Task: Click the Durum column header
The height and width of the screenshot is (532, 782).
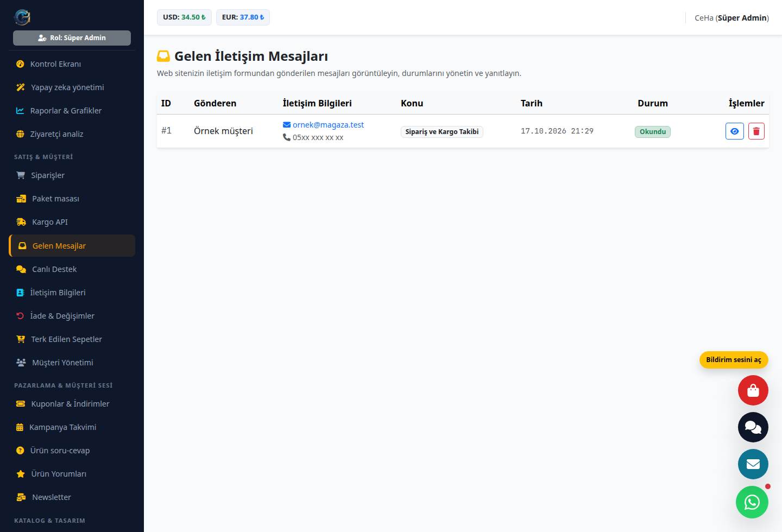Action: click(x=653, y=103)
